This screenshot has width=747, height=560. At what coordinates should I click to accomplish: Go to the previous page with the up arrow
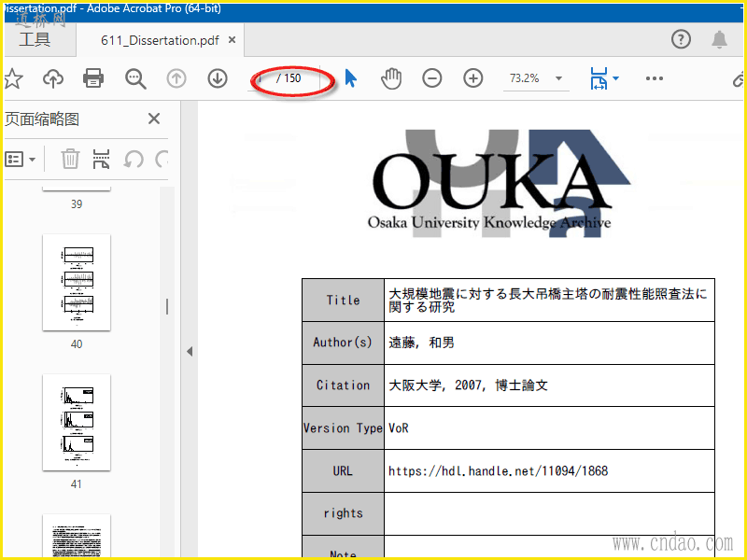[176, 78]
